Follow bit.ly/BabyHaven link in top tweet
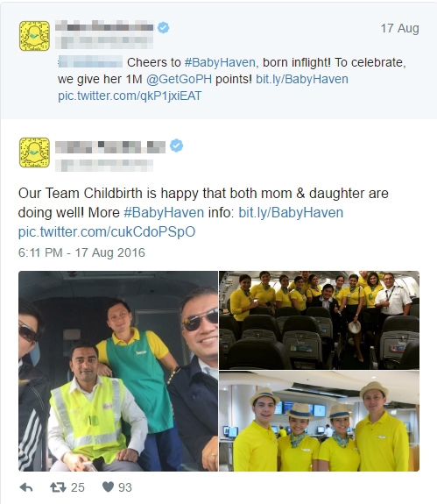 302,79
